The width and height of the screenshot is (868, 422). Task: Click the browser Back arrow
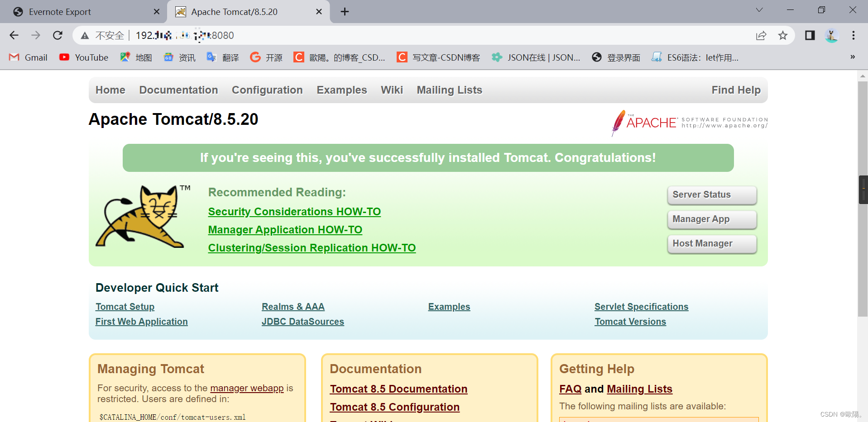14,35
